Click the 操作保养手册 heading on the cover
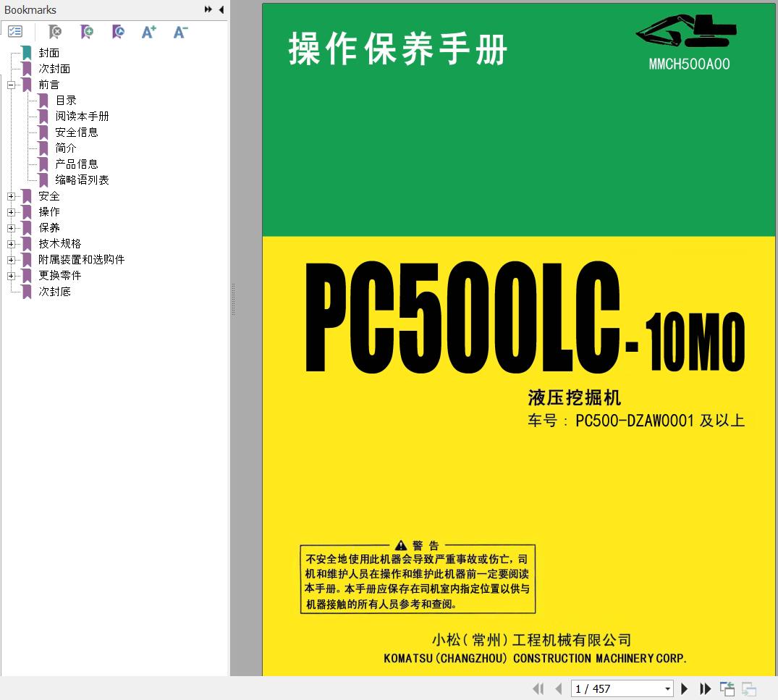Image resolution: width=778 pixels, height=700 pixels. coord(398,49)
